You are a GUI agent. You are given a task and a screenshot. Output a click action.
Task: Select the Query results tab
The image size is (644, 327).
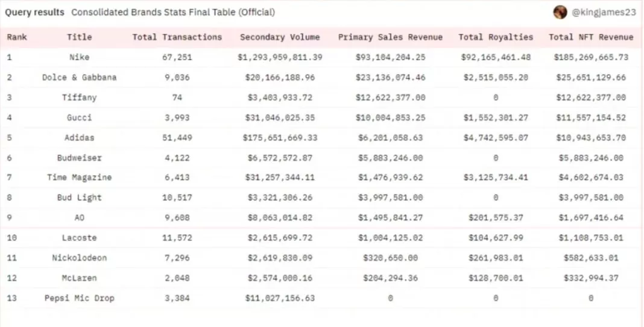pyautogui.click(x=34, y=12)
